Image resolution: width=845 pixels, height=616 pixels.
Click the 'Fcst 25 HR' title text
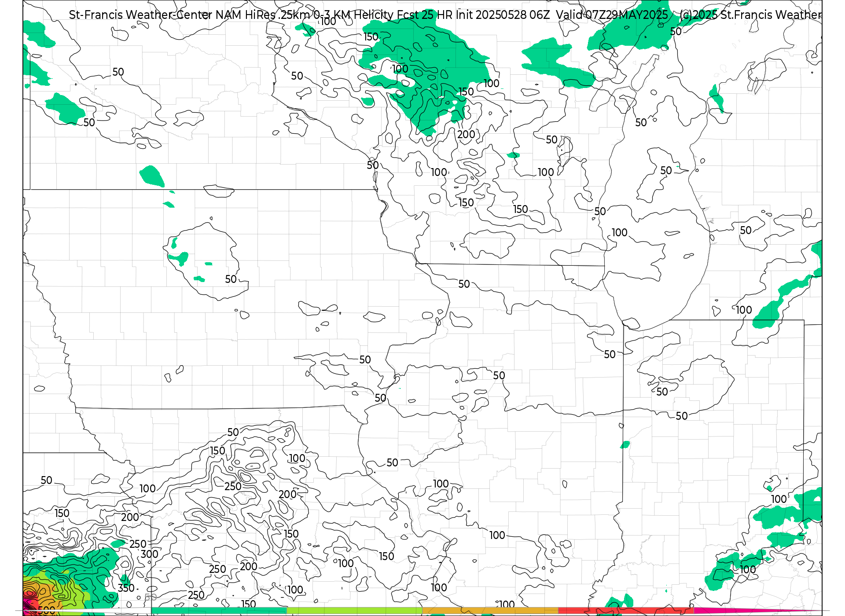tap(425, 15)
